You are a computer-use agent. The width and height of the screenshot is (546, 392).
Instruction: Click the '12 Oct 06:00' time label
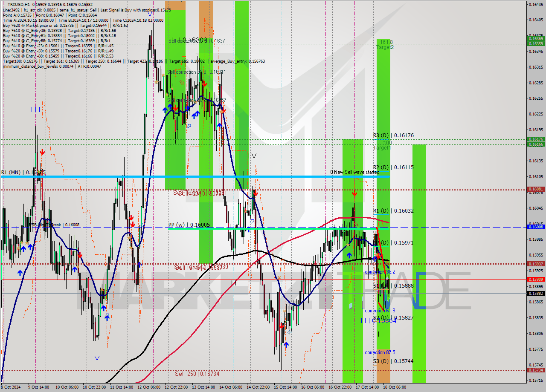(x=149, y=387)
